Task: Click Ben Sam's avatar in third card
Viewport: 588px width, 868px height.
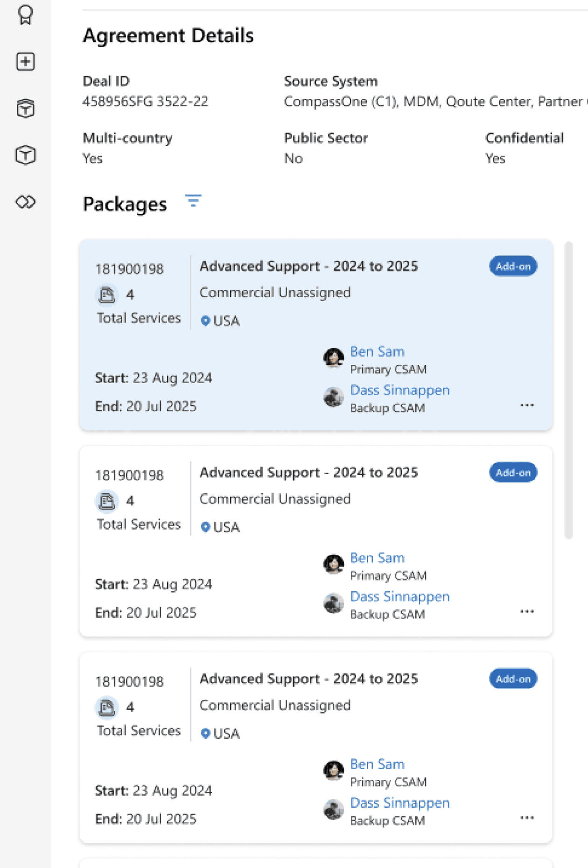Action: pos(334,770)
